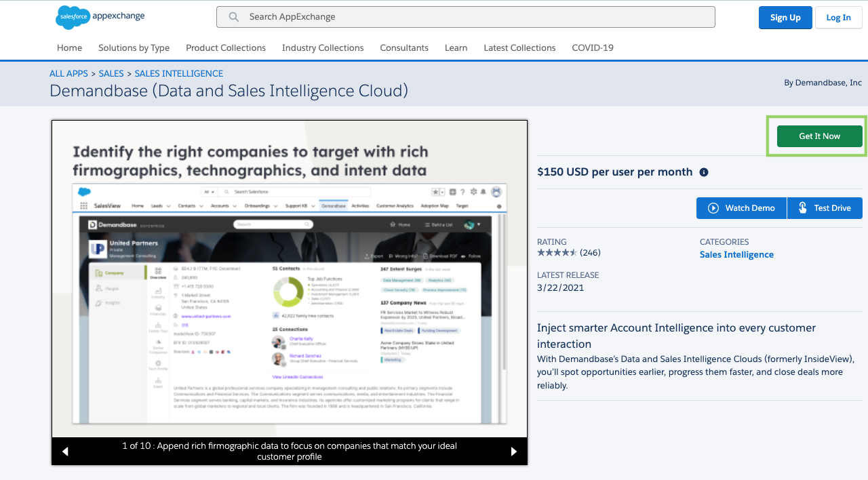Advance to the next carousel slide
Viewport: 868px width, 480px height.
click(514, 452)
